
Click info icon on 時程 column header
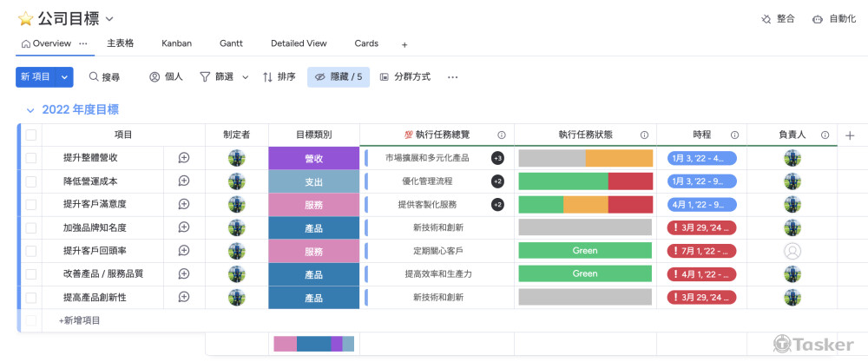734,135
